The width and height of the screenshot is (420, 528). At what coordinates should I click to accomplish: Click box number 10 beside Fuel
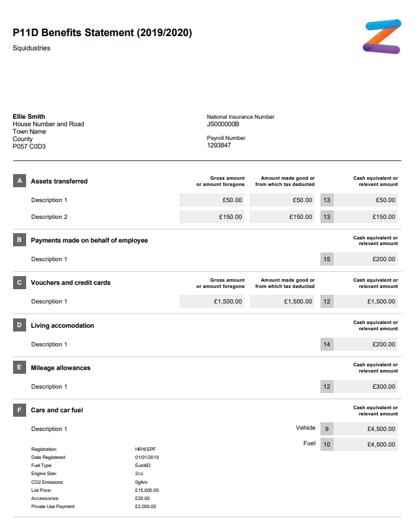pyautogui.click(x=327, y=445)
